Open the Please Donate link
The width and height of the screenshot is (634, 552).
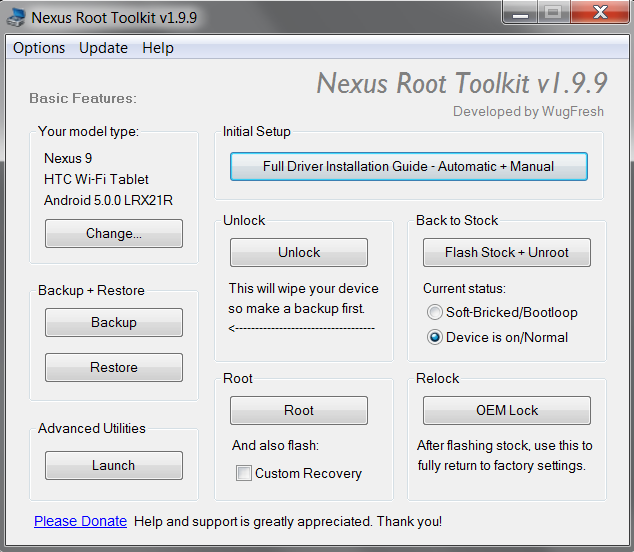tap(80, 521)
